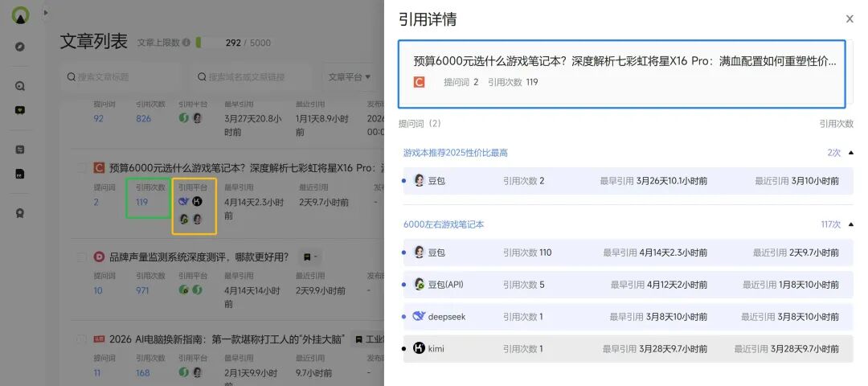Click prompt count 92 in the list
This screenshot has height=386, width=868.
tap(99, 118)
